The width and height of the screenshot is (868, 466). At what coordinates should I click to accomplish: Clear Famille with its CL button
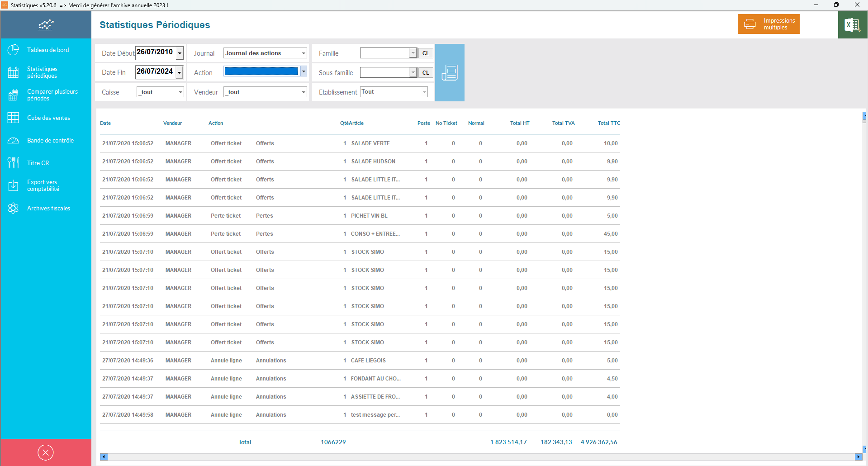point(426,53)
